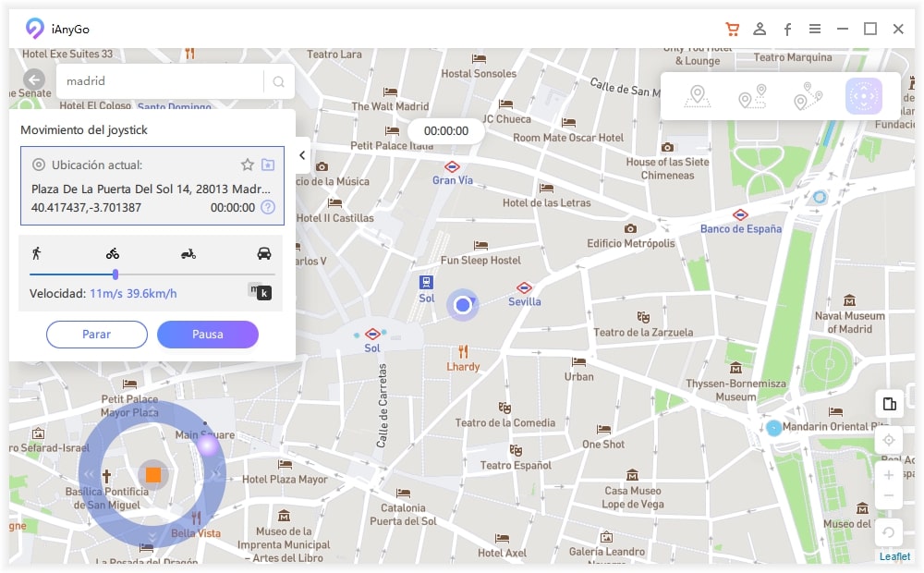The height and width of the screenshot is (573, 924).
Task: Choose motorbike speed icon
Action: (188, 253)
